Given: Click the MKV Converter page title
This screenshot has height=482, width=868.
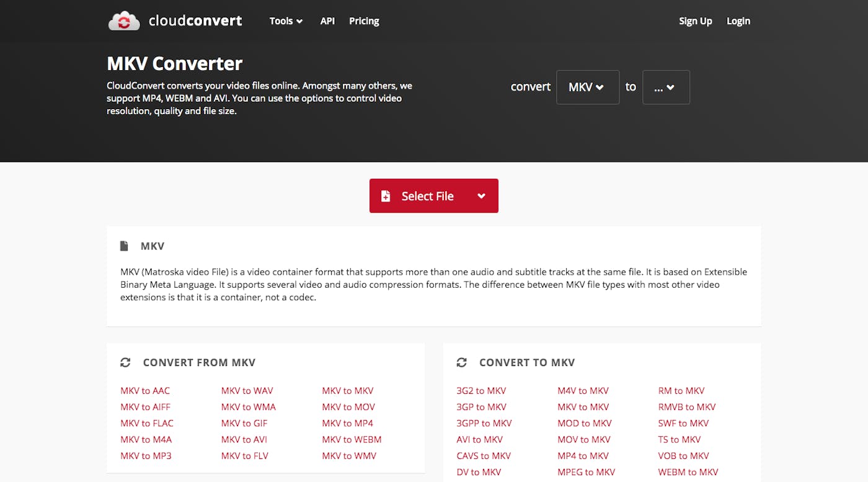Looking at the screenshot, I should [x=175, y=63].
